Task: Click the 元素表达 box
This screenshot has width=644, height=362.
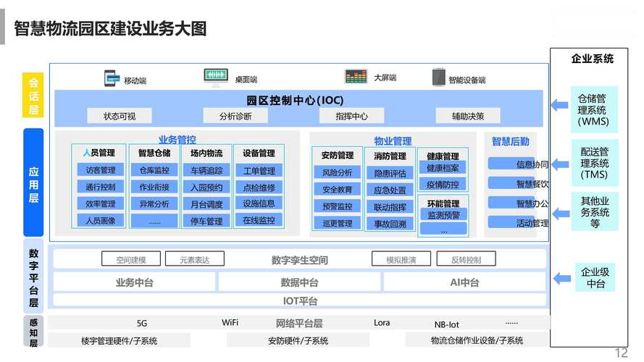Action: (x=195, y=259)
